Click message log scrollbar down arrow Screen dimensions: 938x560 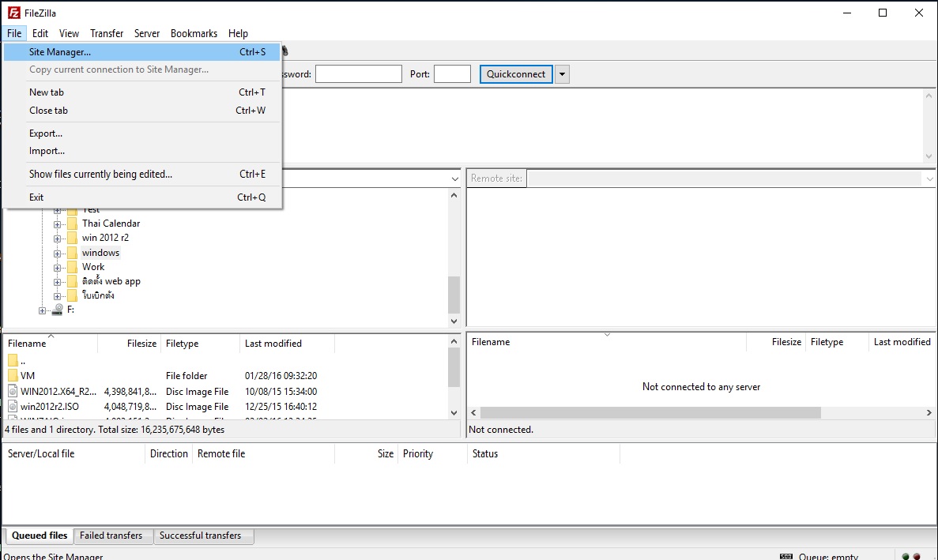(929, 156)
